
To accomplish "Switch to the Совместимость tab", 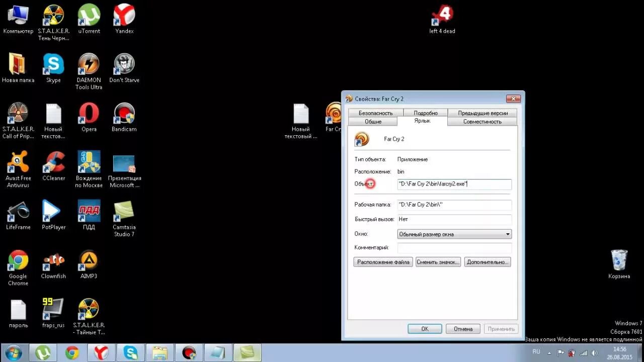I will 482,122.
